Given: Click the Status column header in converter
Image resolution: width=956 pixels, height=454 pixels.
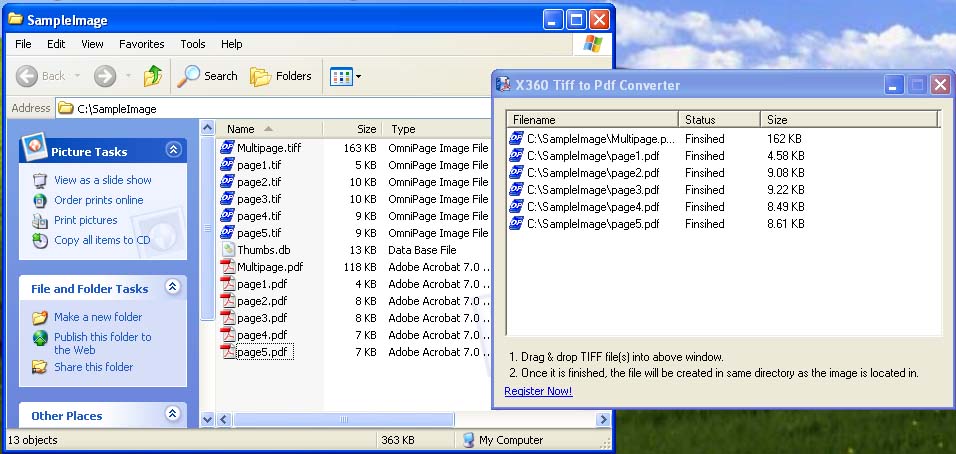Looking at the screenshot, I should (x=700, y=120).
